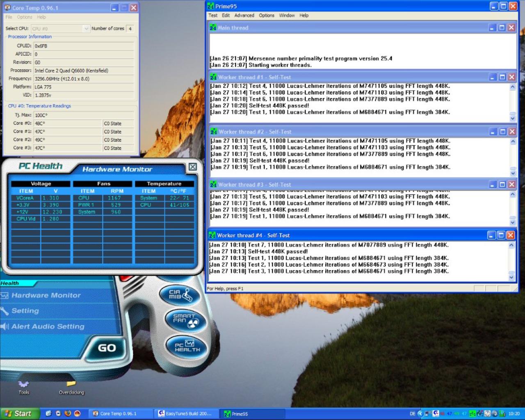
Task: Open the Overclocking desktop folder
Action: [x=71, y=387]
